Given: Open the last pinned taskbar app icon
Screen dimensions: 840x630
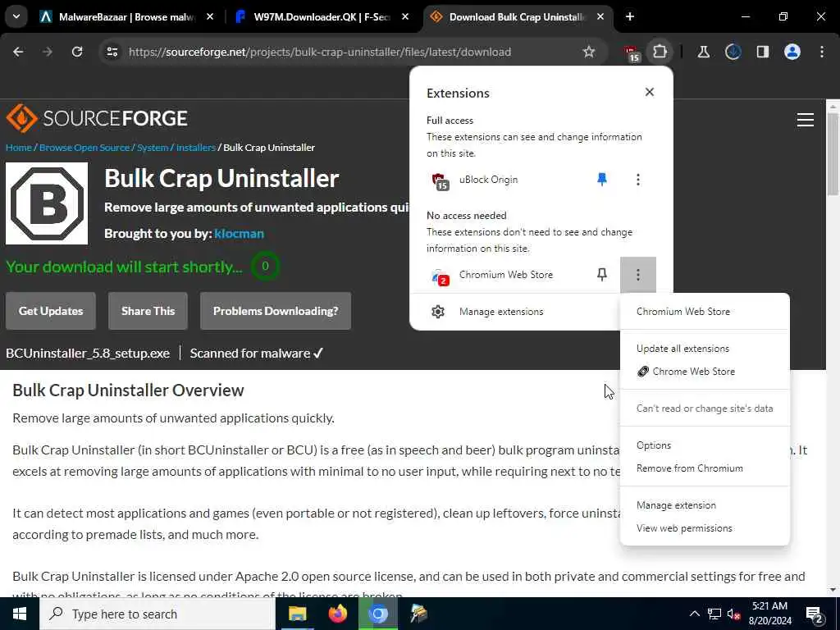Looking at the screenshot, I should tap(418, 614).
